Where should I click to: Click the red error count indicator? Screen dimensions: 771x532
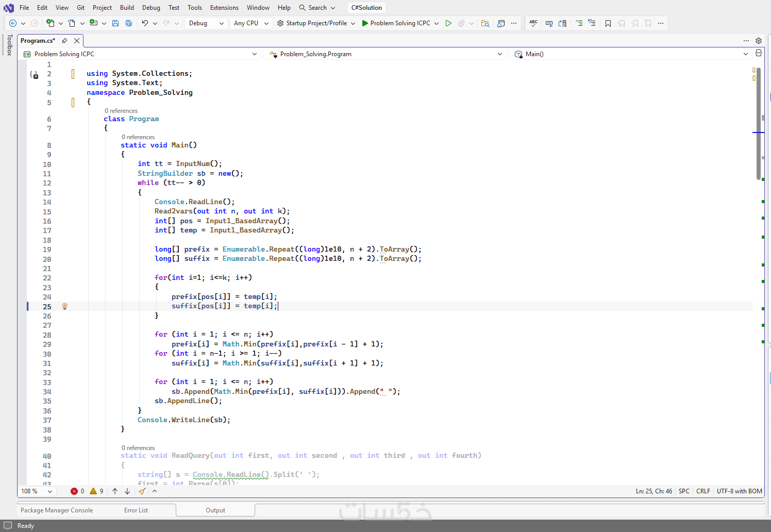(x=77, y=491)
